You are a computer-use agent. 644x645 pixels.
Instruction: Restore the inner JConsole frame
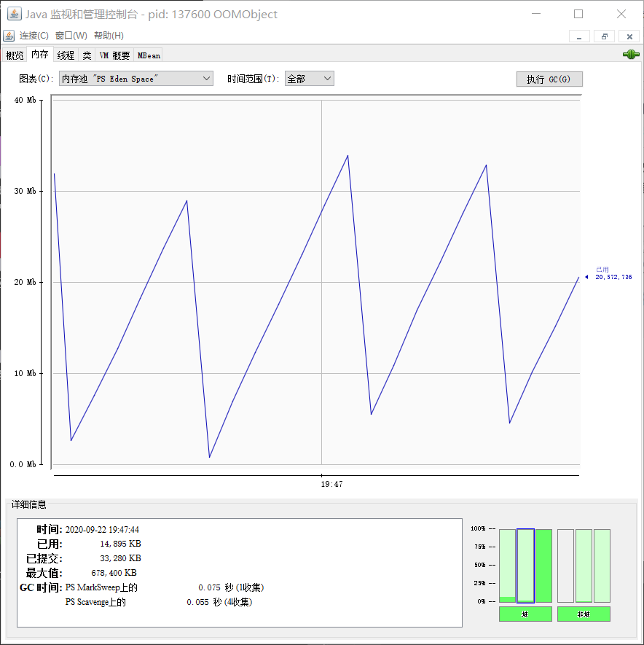point(604,36)
